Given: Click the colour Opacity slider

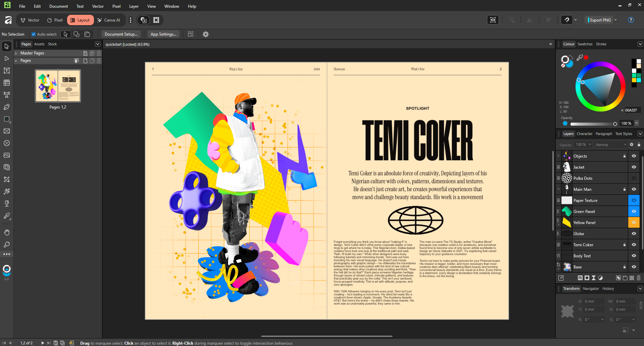Looking at the screenshot, I should (593, 124).
